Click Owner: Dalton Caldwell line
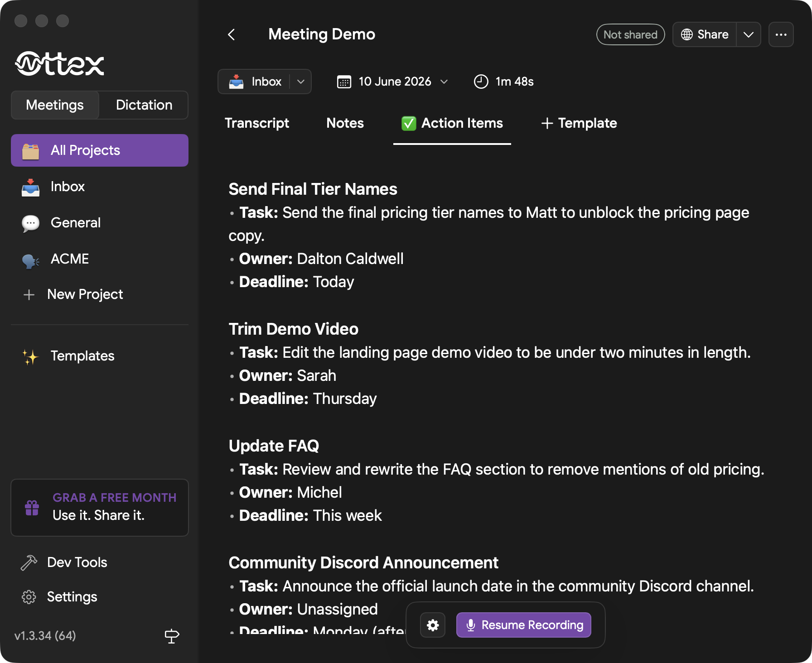812x663 pixels. (x=321, y=259)
